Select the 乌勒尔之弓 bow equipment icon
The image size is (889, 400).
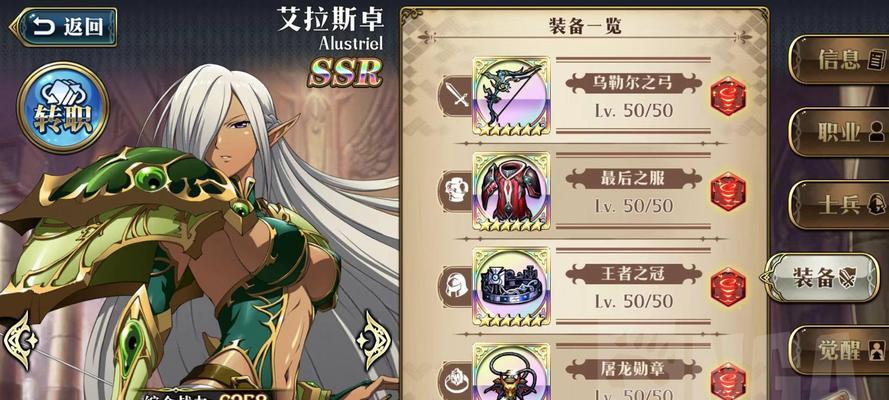click(511, 95)
